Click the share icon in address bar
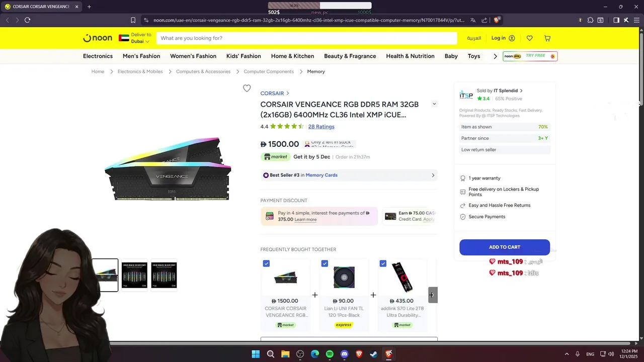This screenshot has width=644, height=362. click(484, 20)
